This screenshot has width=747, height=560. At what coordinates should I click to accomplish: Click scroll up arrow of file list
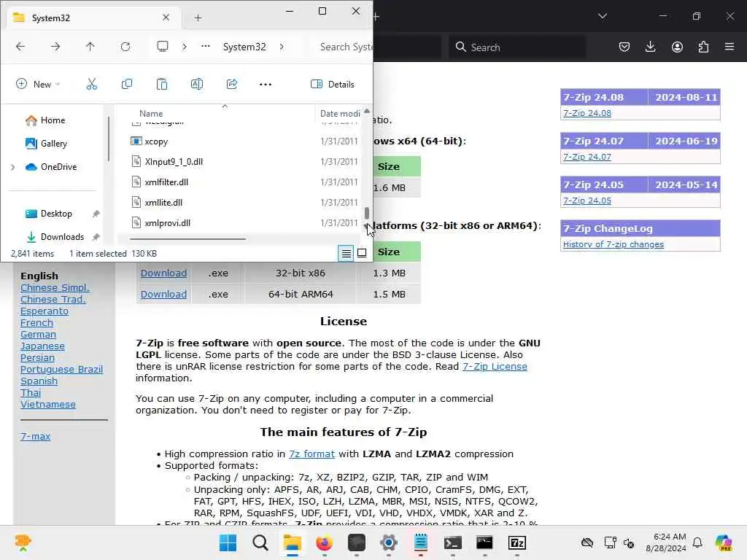pos(367,111)
